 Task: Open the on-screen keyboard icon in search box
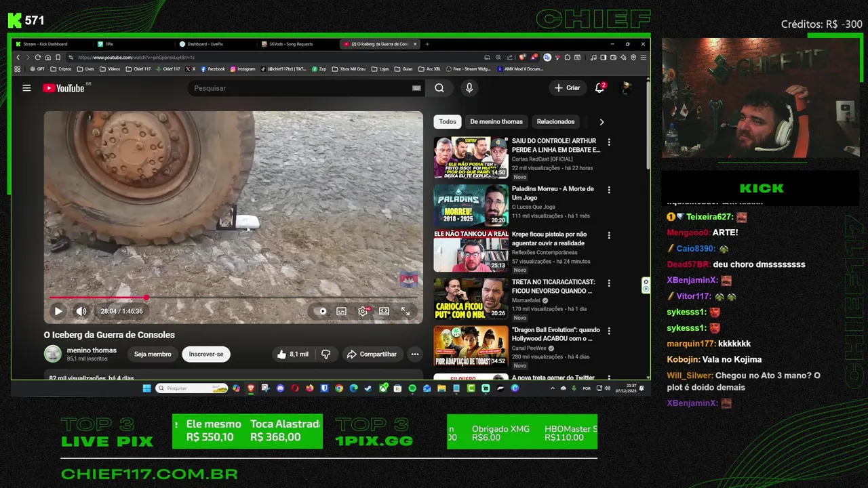(x=416, y=88)
